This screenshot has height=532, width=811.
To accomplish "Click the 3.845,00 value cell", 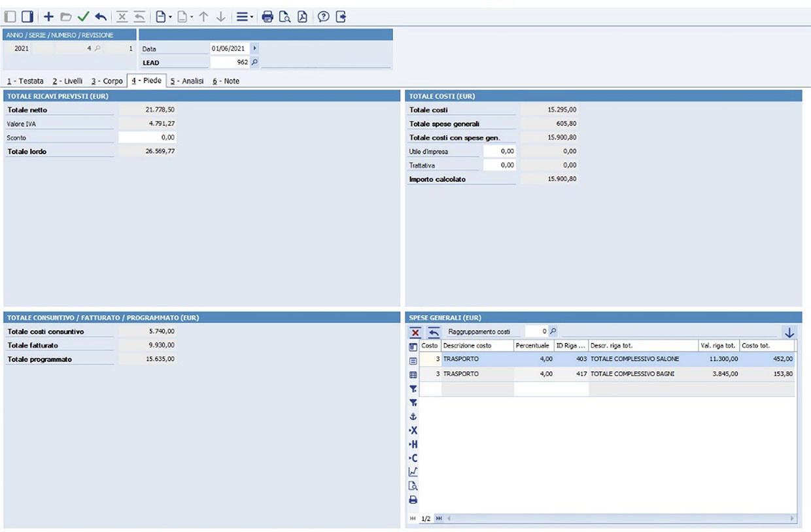I will (719, 374).
